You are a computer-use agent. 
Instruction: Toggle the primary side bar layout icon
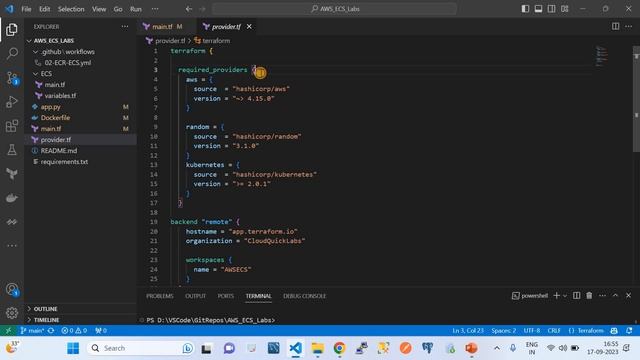click(525, 9)
